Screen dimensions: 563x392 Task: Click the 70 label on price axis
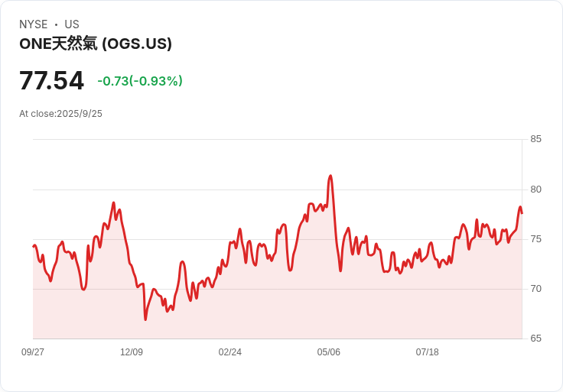pyautogui.click(x=536, y=289)
